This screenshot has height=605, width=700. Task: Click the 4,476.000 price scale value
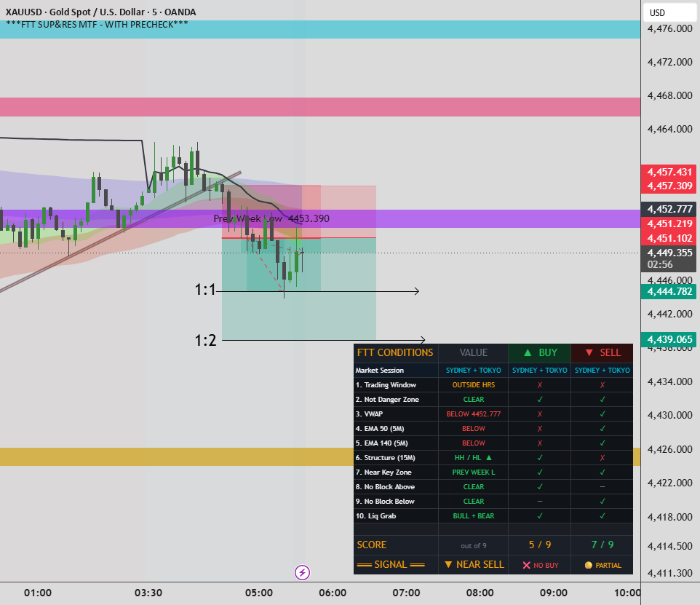click(669, 28)
